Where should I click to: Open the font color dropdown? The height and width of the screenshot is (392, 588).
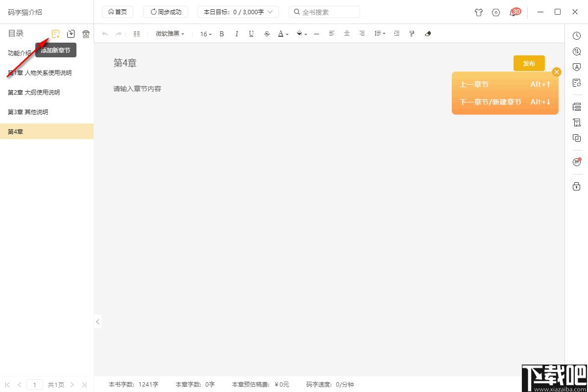[x=283, y=34]
